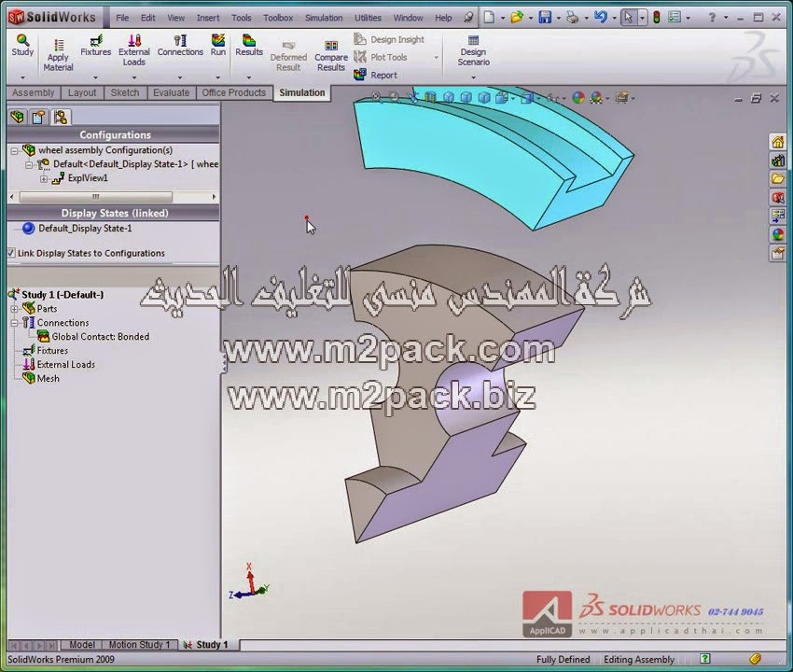Click the Section View icon
This screenshot has height=672, width=793.
pos(430,97)
